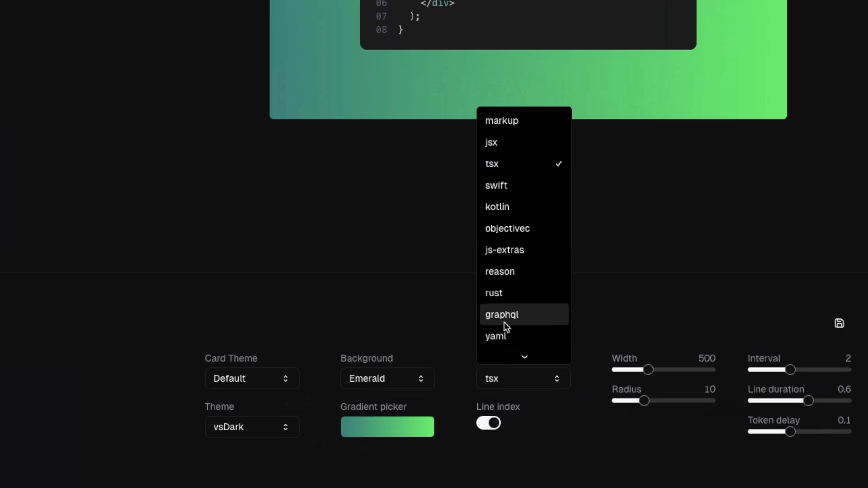868x488 pixels.
Task: Click the Interval label
Action: click(x=764, y=358)
